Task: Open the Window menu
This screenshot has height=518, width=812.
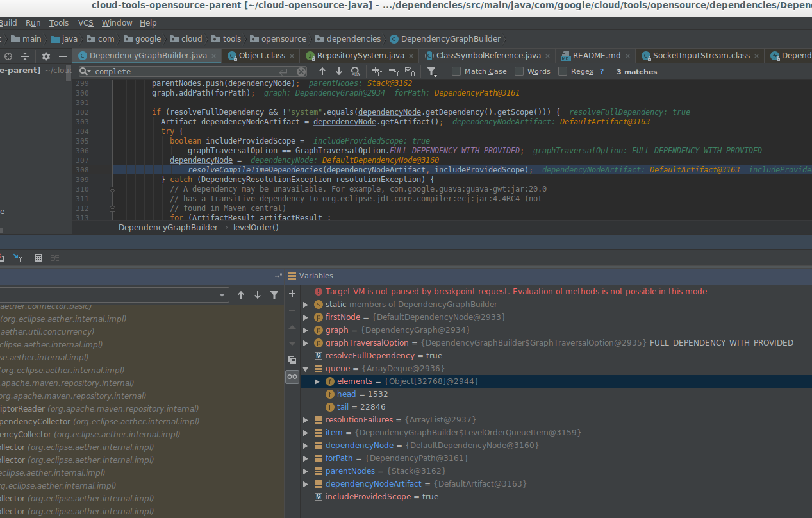Action: click(x=117, y=22)
